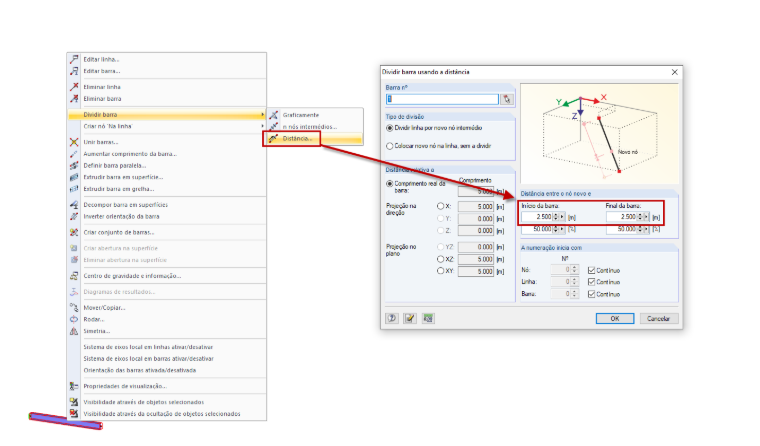Click the Graficamente split icon
Image resolution: width=760 pixels, height=446 pixels.
(273, 115)
